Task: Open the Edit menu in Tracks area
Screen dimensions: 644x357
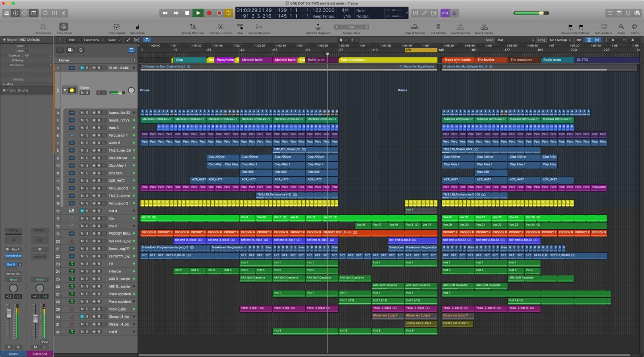Action: tap(74, 40)
